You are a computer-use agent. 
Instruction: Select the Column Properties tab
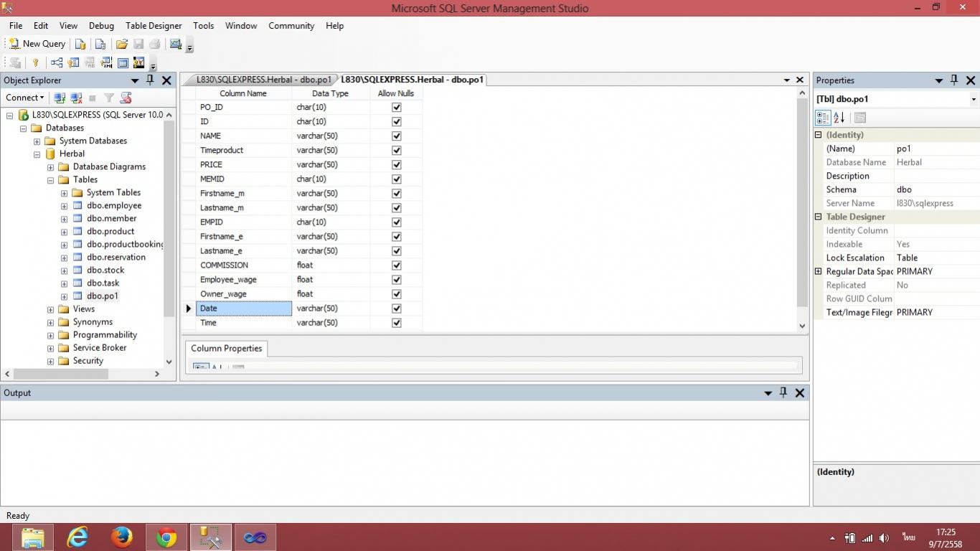coord(226,349)
